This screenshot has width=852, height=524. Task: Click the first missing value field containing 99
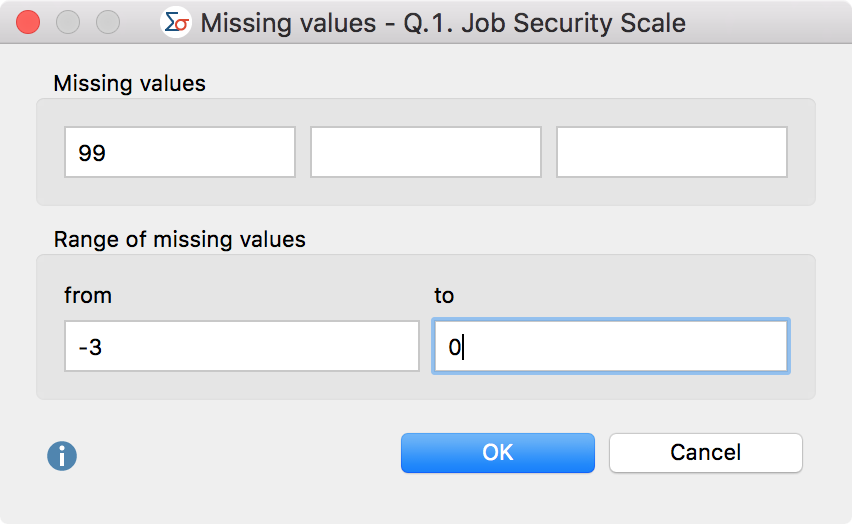point(180,152)
